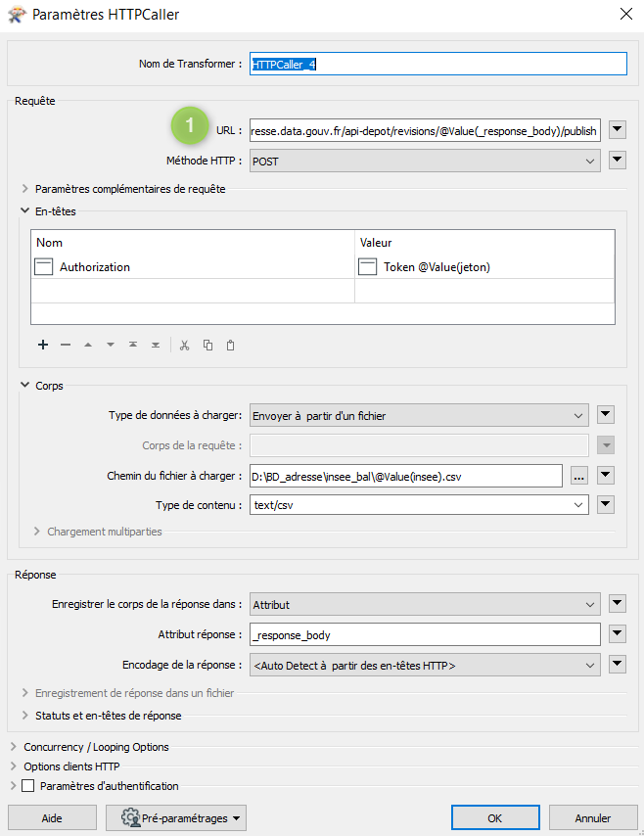Click the Nom de Transformer input field
This screenshot has height=836, width=644.
(x=438, y=64)
